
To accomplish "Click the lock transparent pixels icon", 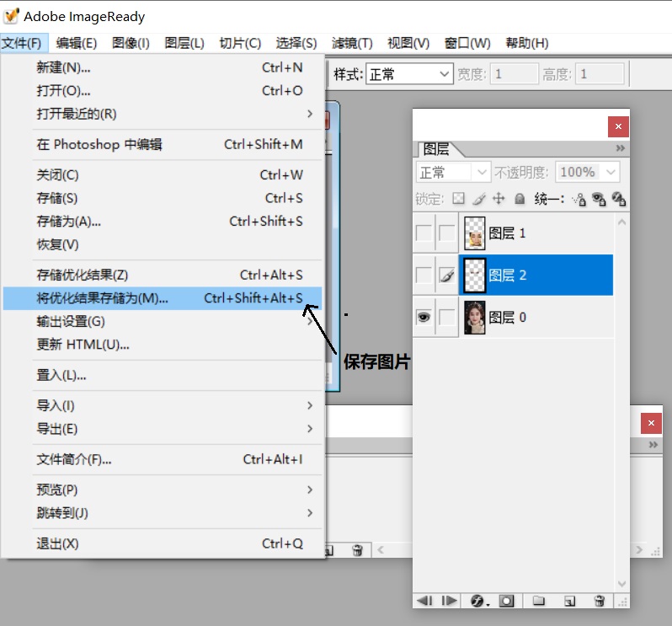I will (458, 199).
